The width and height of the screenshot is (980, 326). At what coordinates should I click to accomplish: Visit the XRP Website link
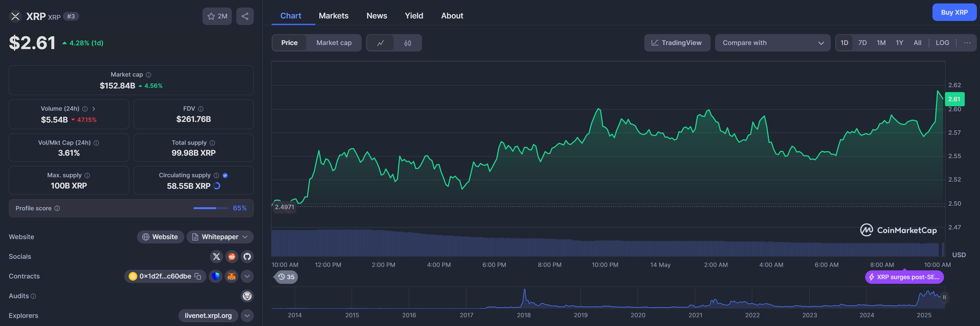coord(160,237)
